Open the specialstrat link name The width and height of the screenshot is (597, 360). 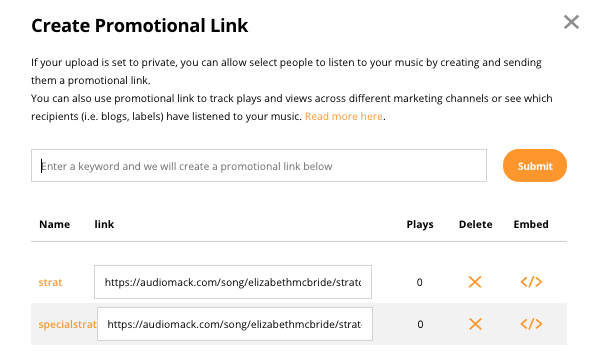coord(67,324)
